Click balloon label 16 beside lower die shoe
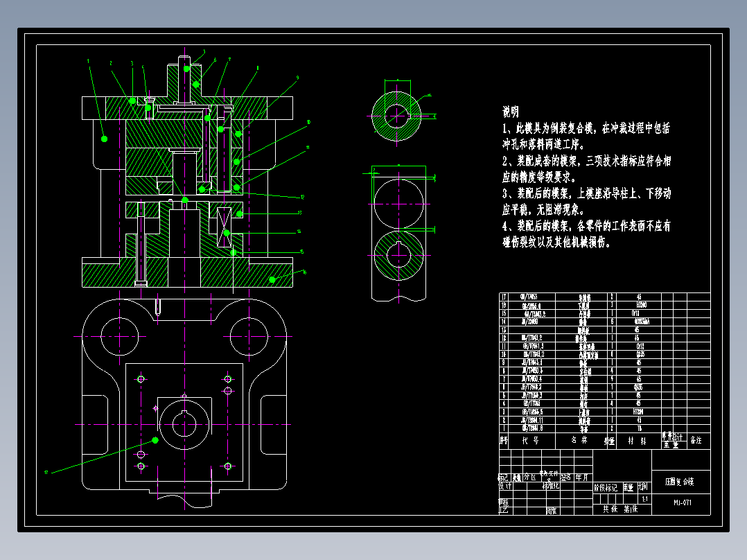Image resolution: width=747 pixels, height=560 pixels. coord(304,272)
